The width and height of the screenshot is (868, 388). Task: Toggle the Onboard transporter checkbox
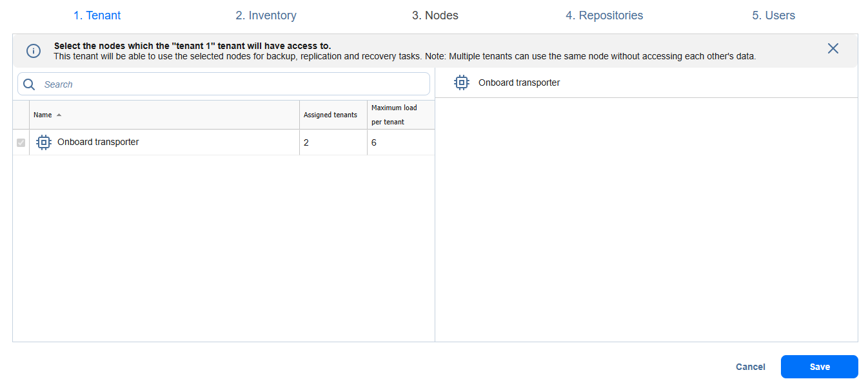21,142
